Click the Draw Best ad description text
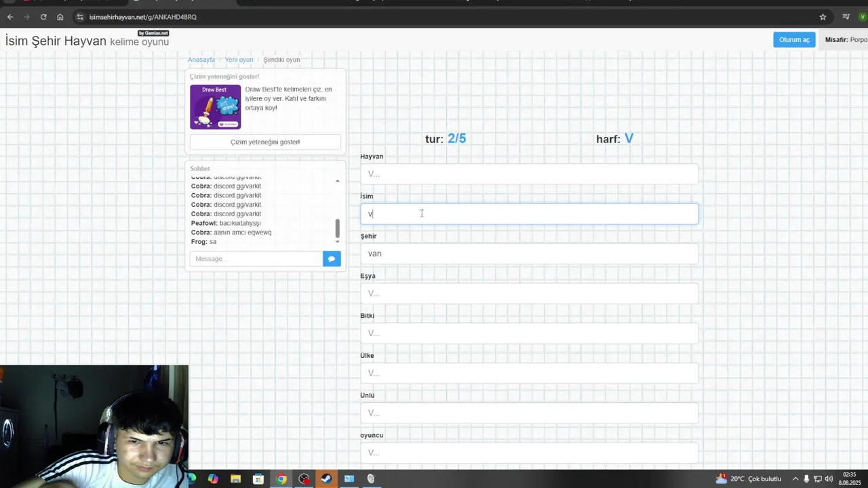 click(x=289, y=98)
